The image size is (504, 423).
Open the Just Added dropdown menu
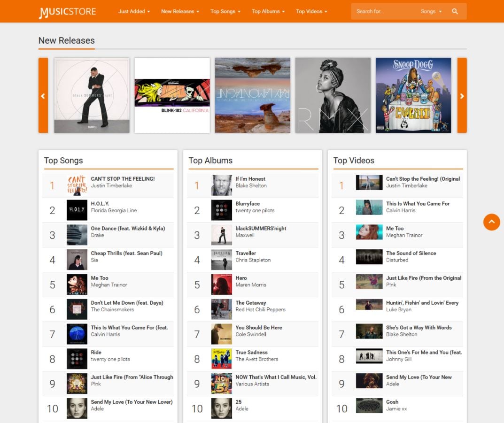pyautogui.click(x=134, y=11)
